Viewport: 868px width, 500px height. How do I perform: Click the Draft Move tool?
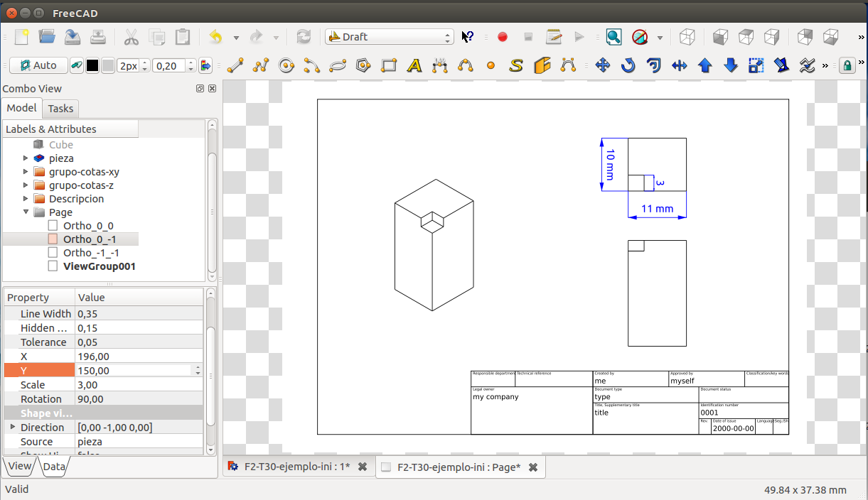603,66
